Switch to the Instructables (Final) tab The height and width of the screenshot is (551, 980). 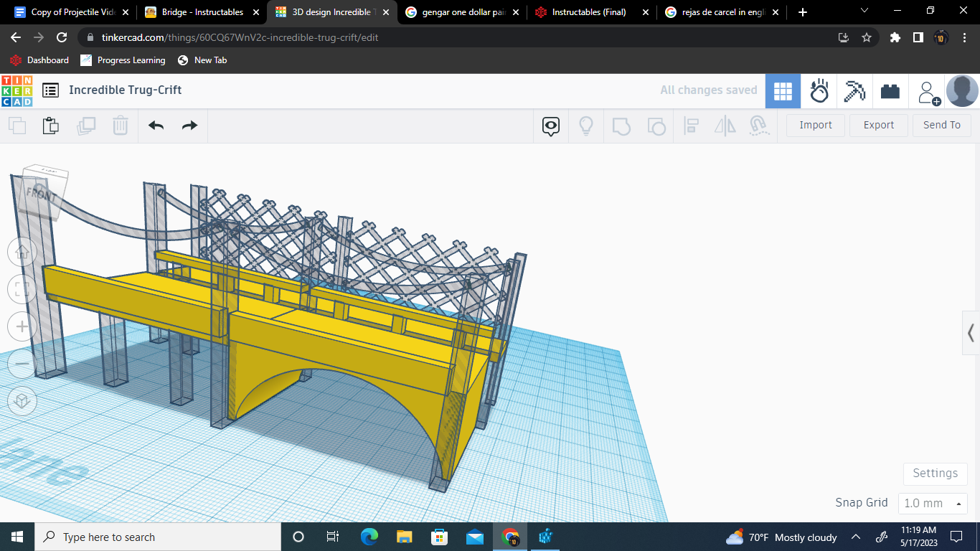point(588,11)
